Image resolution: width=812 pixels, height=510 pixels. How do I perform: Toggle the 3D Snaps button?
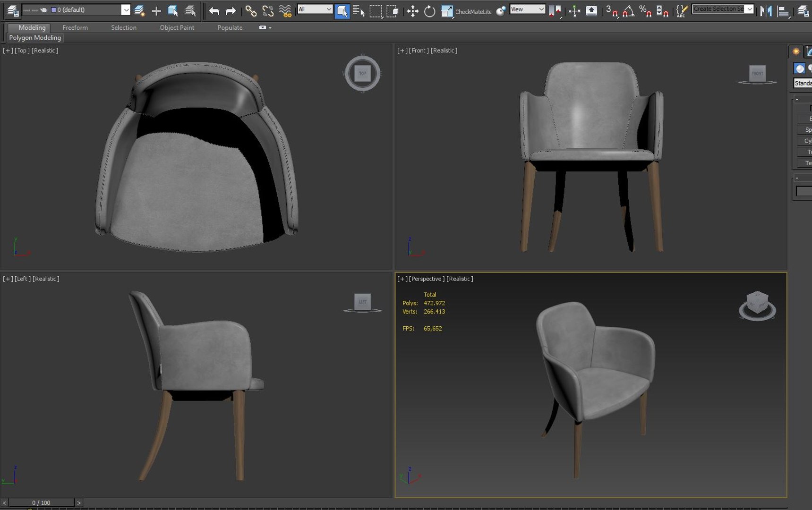(x=612, y=11)
